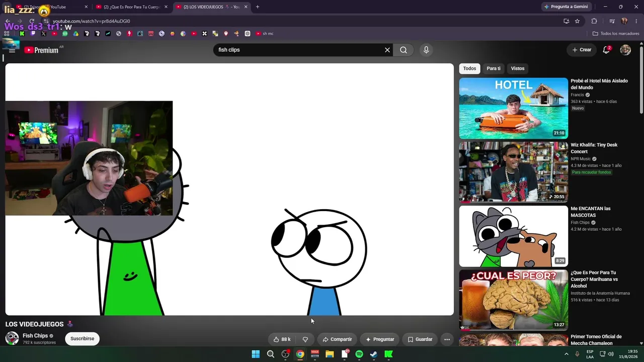Close the '¿Que Es Peor' browser tab
Viewport: 644px width, 362px height.
point(166,7)
